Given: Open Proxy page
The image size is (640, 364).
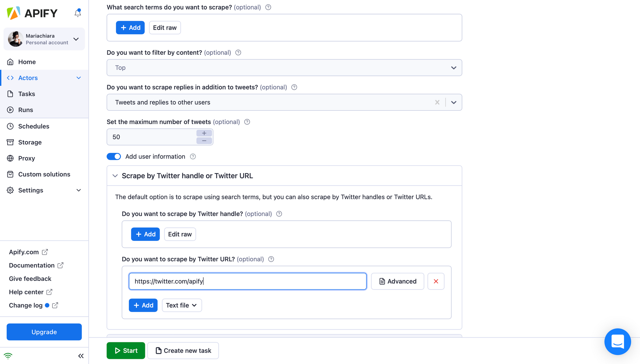Looking at the screenshot, I should (x=27, y=158).
